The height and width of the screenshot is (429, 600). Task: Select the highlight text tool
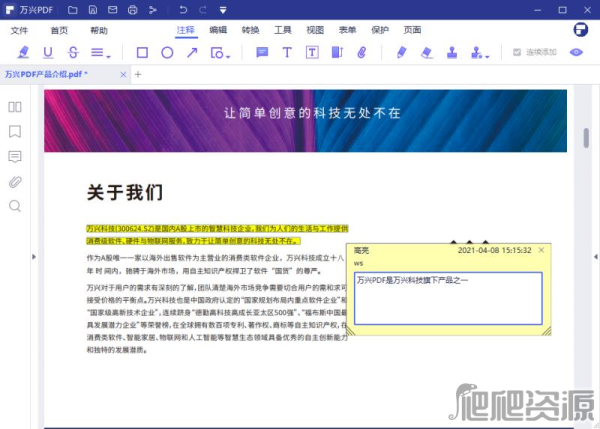(23, 52)
